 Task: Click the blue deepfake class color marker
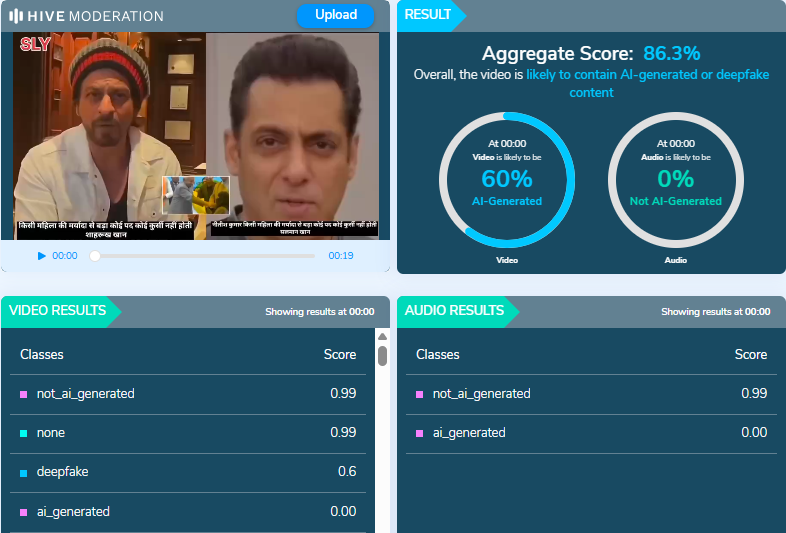coord(24,472)
